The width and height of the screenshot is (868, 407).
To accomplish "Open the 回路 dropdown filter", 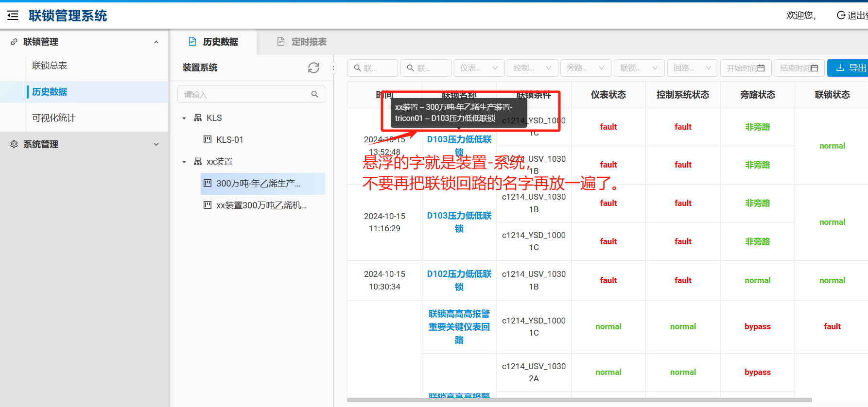I will point(693,68).
